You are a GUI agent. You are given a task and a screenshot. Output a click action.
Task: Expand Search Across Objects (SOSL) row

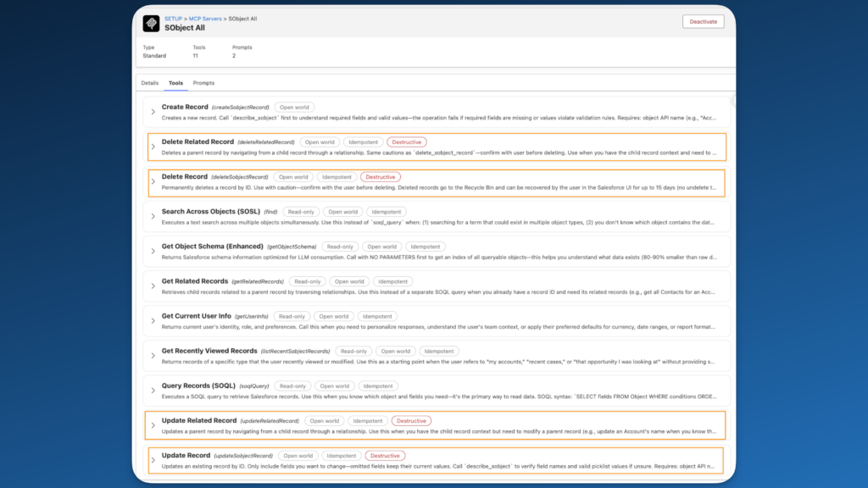click(x=153, y=216)
